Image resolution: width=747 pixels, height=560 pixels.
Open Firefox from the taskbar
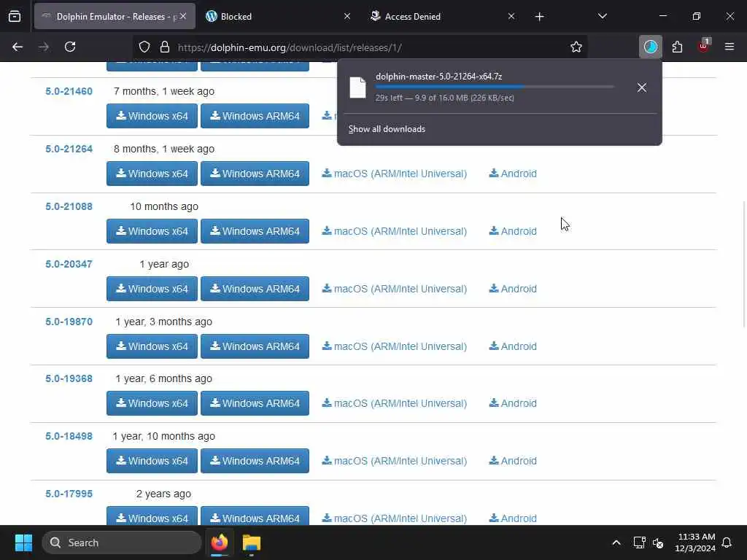pyautogui.click(x=219, y=542)
